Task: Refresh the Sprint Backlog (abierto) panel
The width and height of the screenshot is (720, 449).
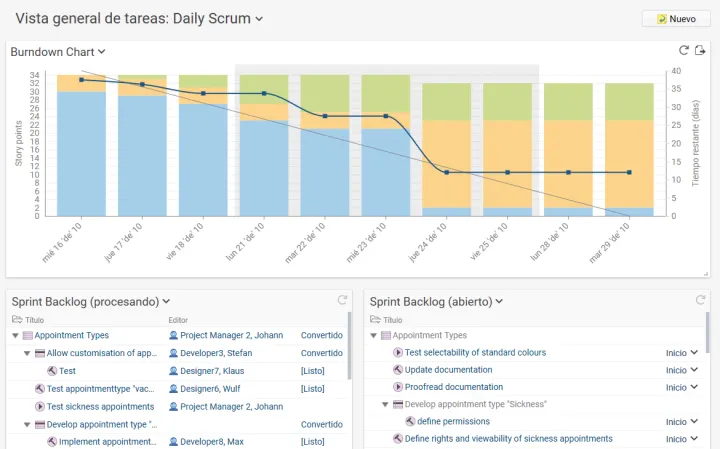Action: [701, 300]
